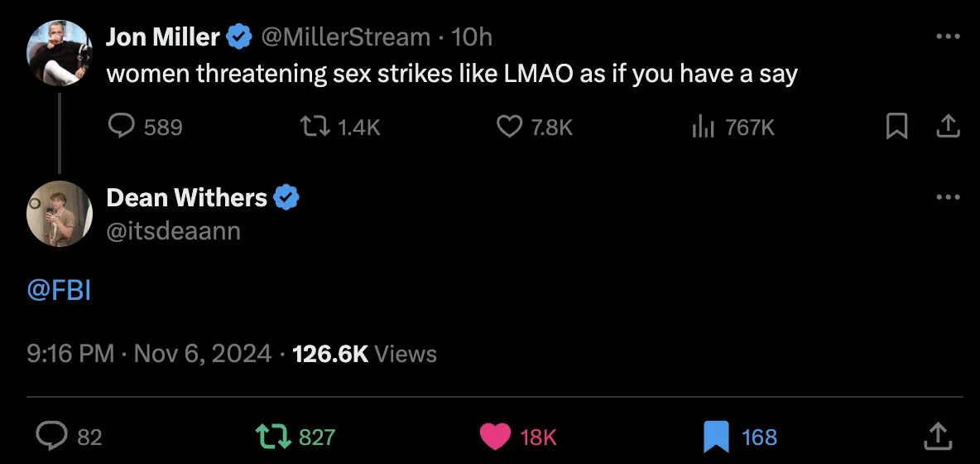
Task: Retweet Jon Miller's post
Action: click(312, 126)
